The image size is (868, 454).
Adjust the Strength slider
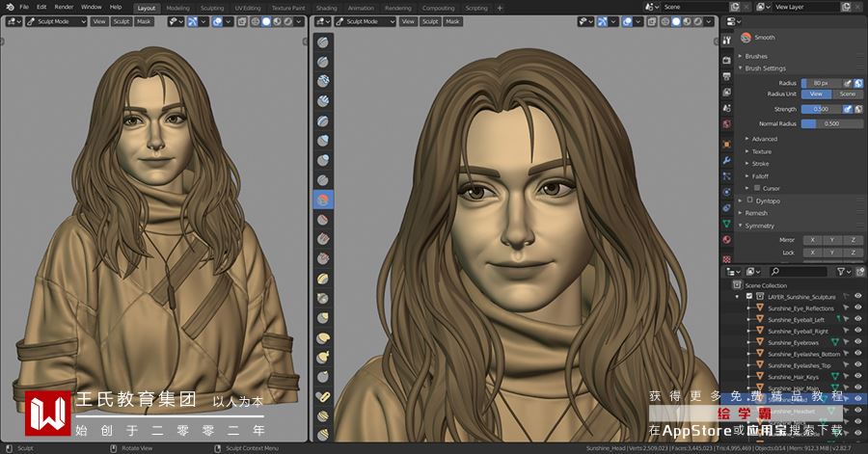(x=821, y=109)
